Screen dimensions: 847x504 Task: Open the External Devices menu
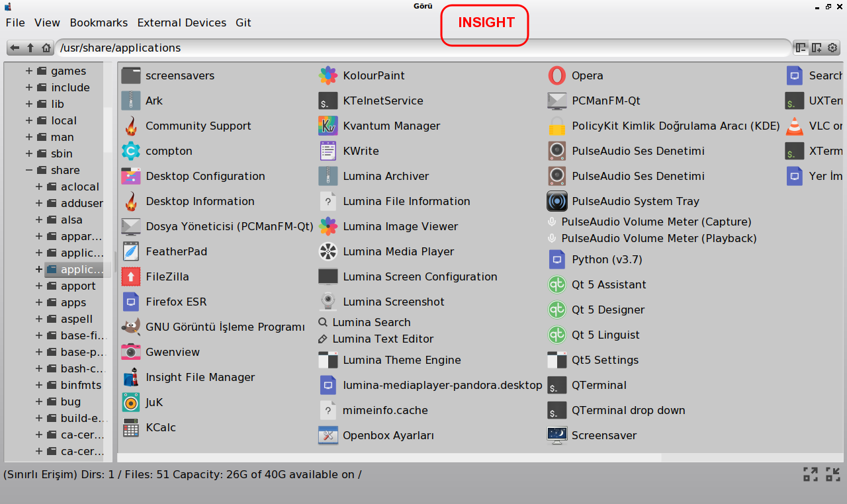tap(182, 22)
